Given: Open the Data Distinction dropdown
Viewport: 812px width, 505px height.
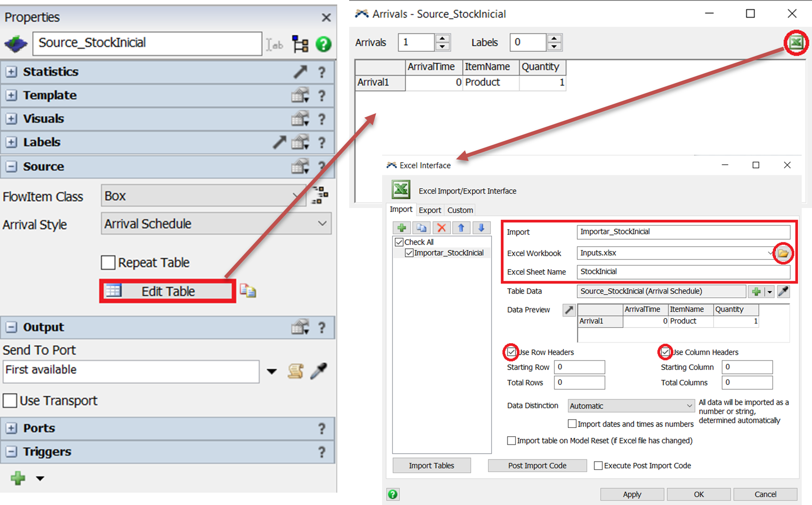Looking at the screenshot, I should point(631,406).
